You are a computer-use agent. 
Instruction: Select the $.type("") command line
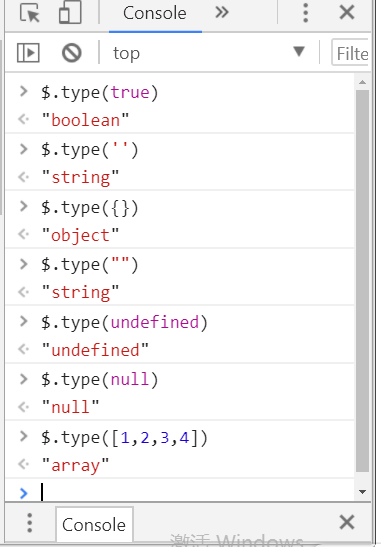(x=90, y=265)
